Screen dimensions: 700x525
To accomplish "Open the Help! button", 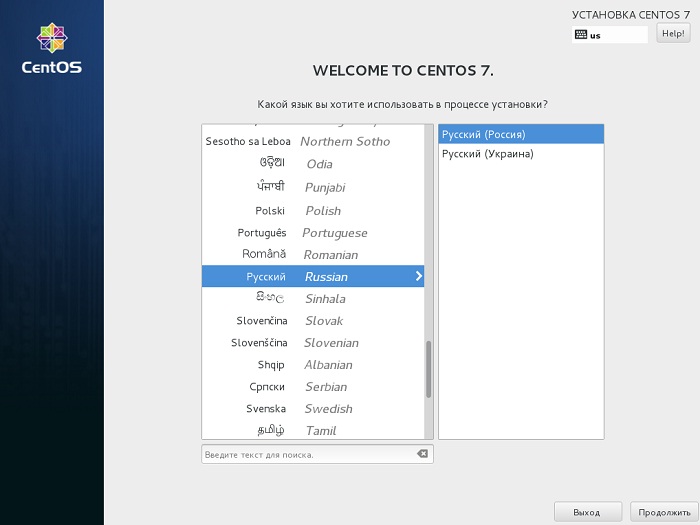I will pyautogui.click(x=673, y=33).
